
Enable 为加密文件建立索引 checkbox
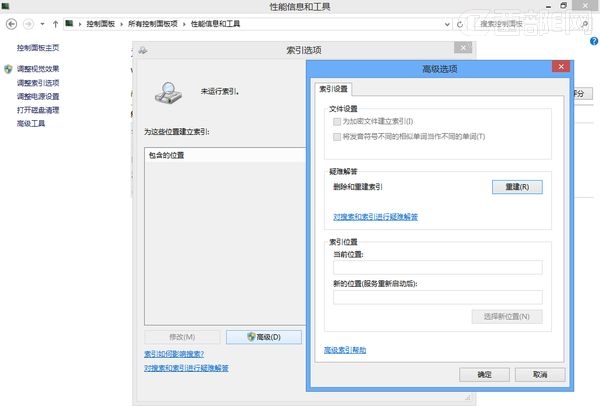pos(337,121)
